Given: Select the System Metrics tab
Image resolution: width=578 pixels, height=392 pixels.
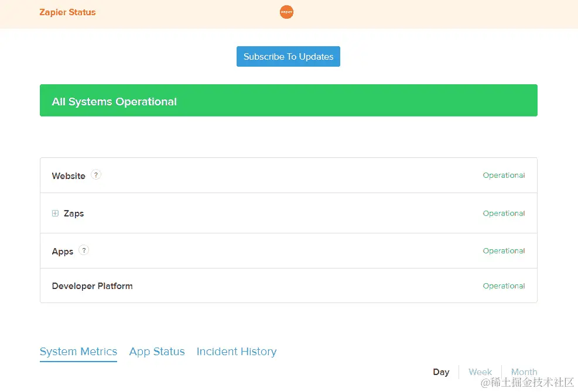Looking at the screenshot, I should tap(78, 351).
